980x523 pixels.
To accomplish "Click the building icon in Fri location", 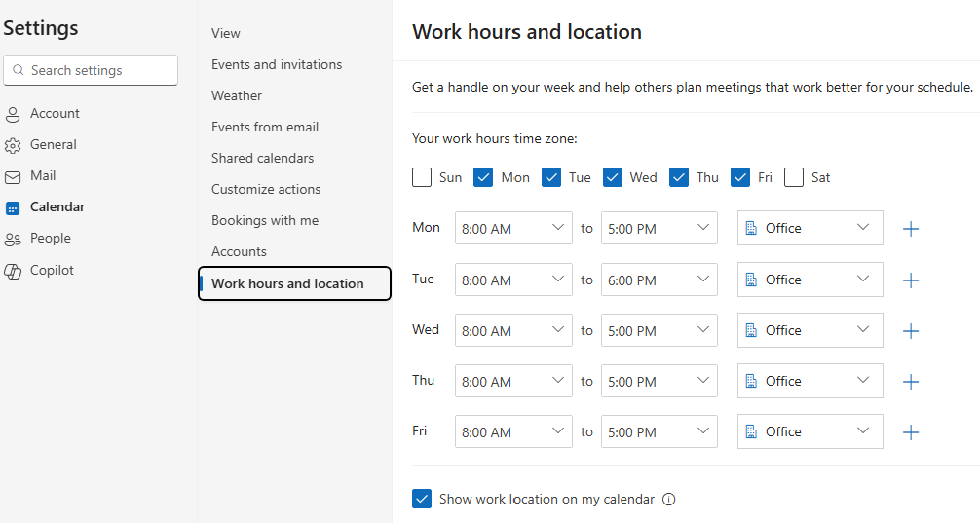I will pyautogui.click(x=751, y=431).
